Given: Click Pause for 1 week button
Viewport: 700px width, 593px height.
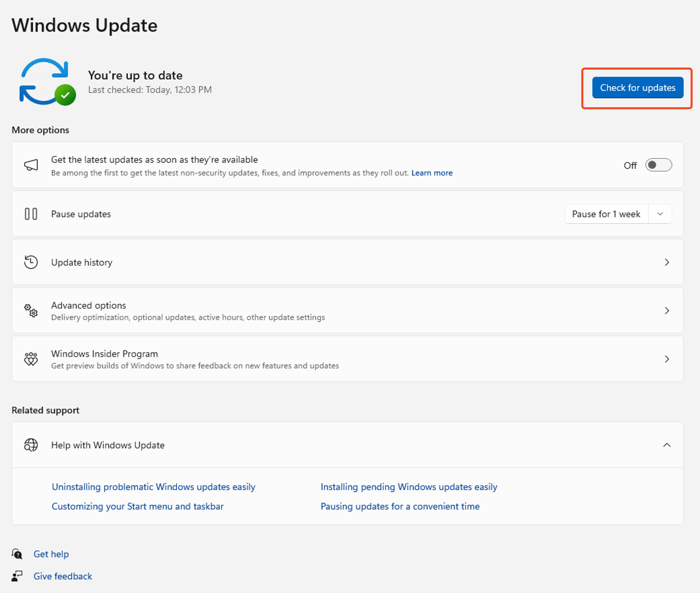Looking at the screenshot, I should [x=606, y=214].
